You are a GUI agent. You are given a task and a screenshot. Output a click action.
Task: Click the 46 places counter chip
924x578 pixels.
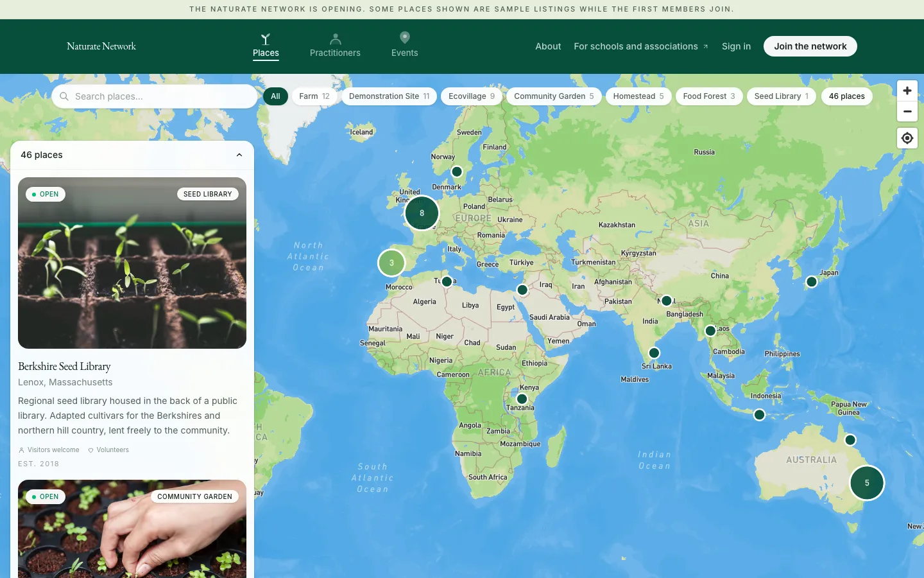[846, 96]
